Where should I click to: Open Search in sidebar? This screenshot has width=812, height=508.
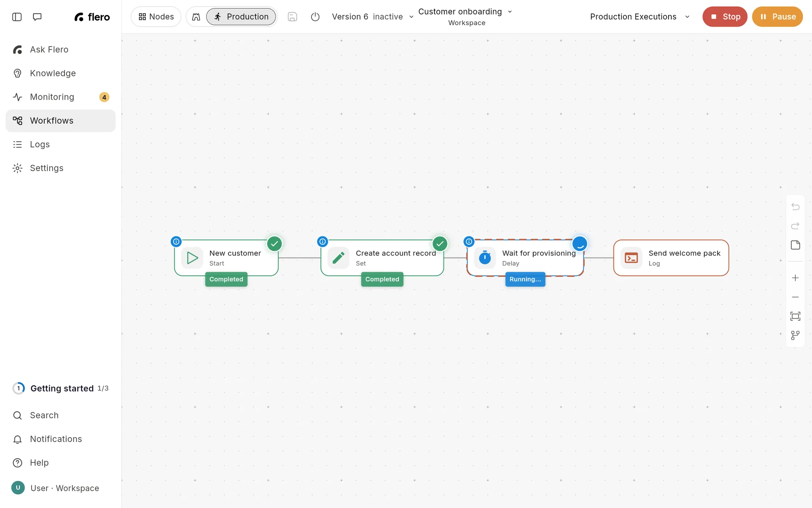coord(60,415)
